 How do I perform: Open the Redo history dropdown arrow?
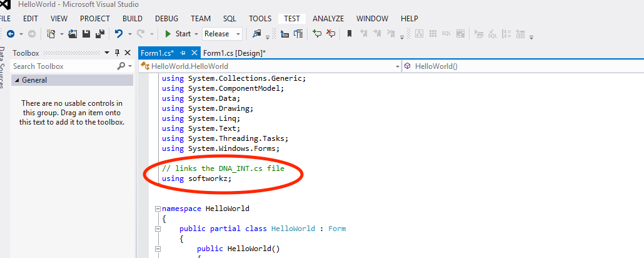point(151,34)
